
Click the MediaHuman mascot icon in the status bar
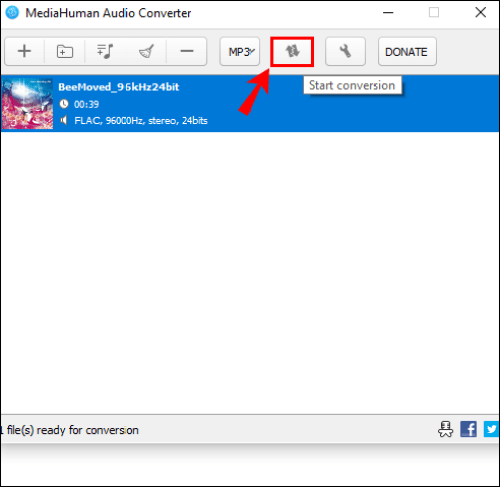click(x=445, y=429)
